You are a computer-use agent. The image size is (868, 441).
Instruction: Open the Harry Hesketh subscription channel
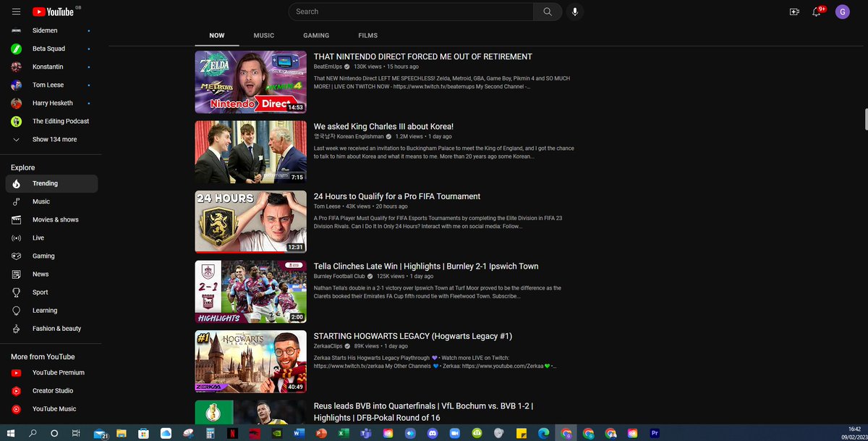[51, 103]
